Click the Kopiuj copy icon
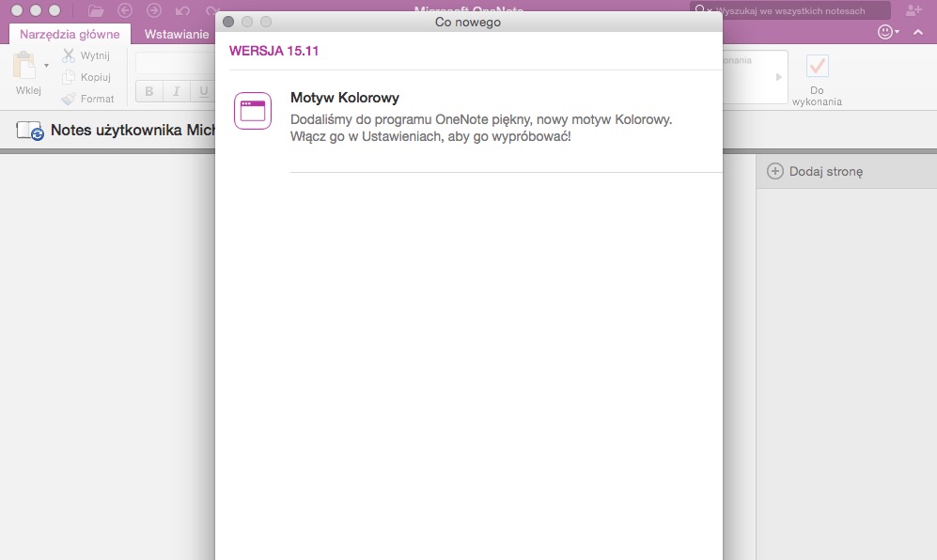Screen dimensions: 937x560 click(69, 77)
